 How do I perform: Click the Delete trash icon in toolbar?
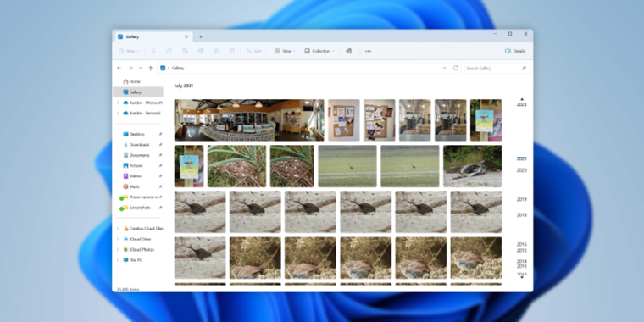click(x=232, y=51)
